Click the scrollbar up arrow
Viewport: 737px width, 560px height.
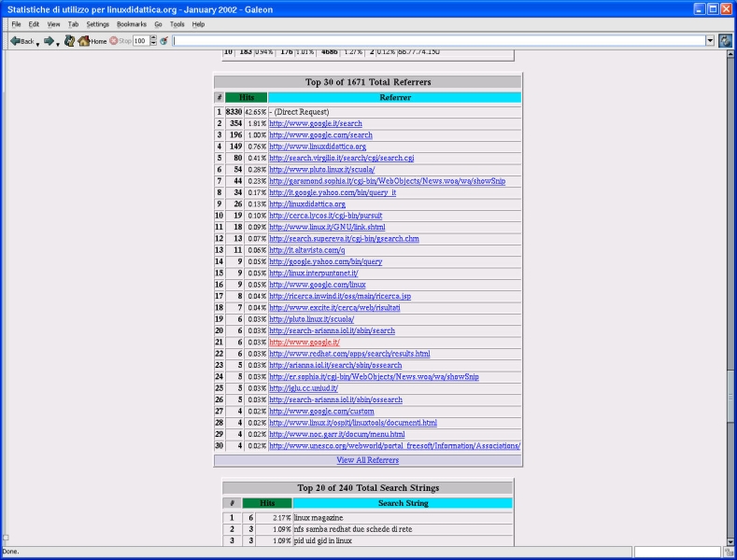pos(730,54)
